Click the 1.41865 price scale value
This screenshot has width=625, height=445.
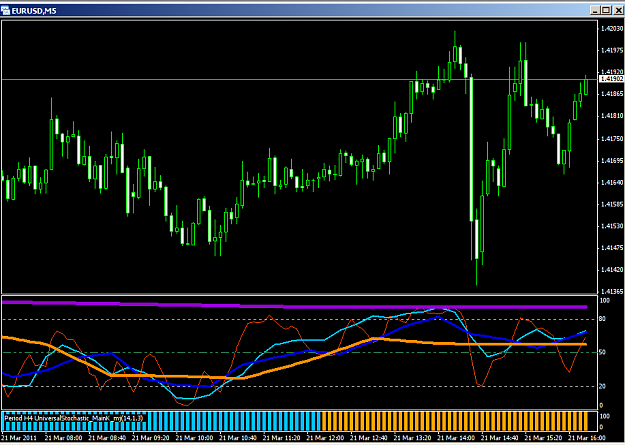coord(612,94)
